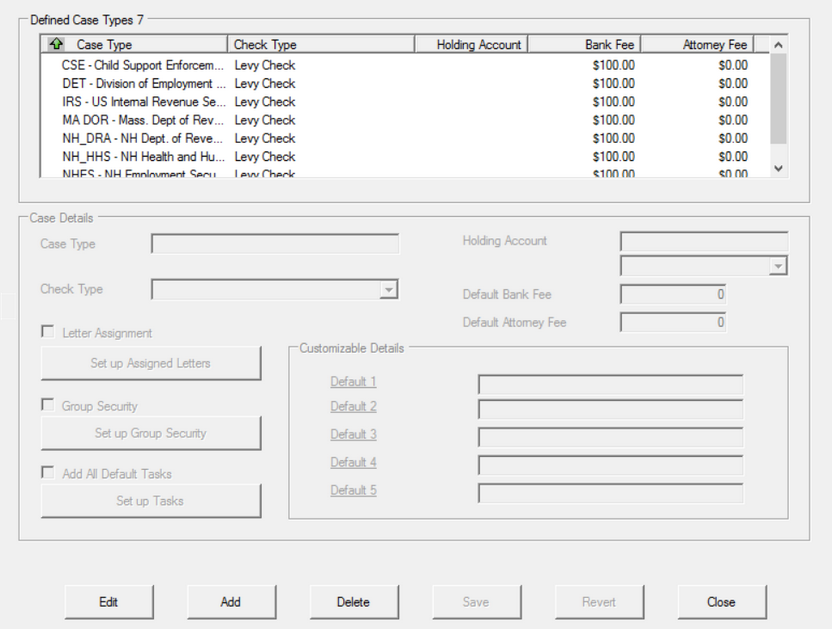
Task: Click the Edit button
Action: [x=109, y=602]
